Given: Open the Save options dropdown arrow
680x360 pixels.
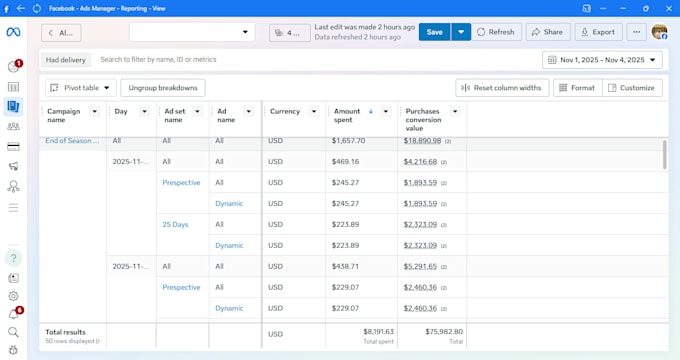Looking at the screenshot, I should point(461,32).
